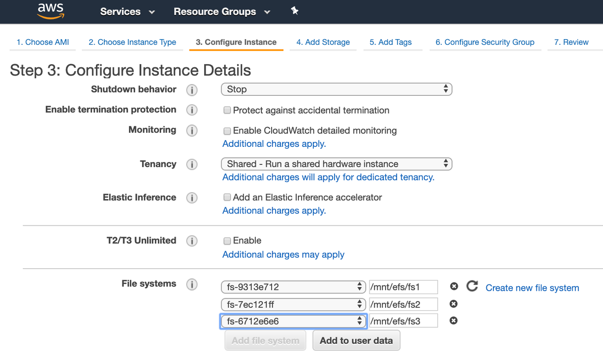Enable CloudWatch detailed monitoring
Screen dimensions: 603x364
tap(227, 131)
